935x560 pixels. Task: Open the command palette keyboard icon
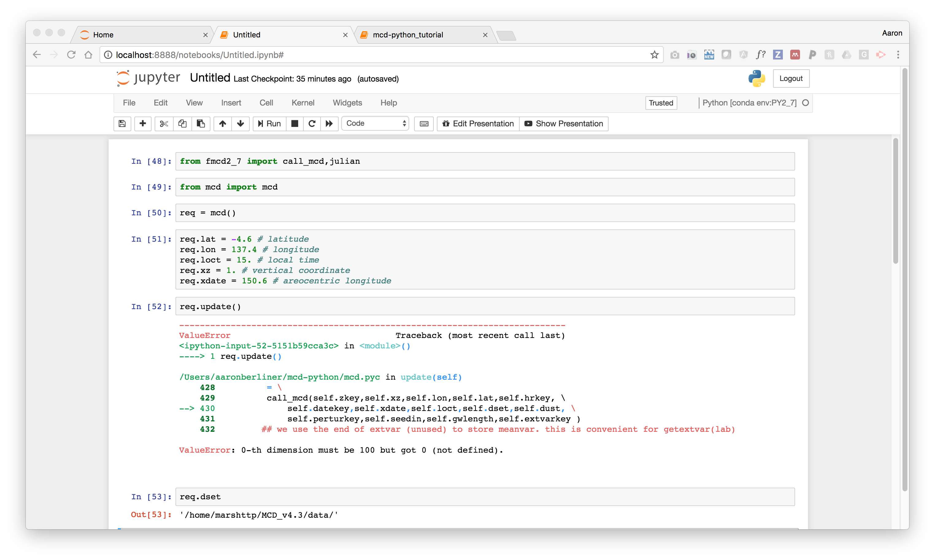click(x=424, y=123)
